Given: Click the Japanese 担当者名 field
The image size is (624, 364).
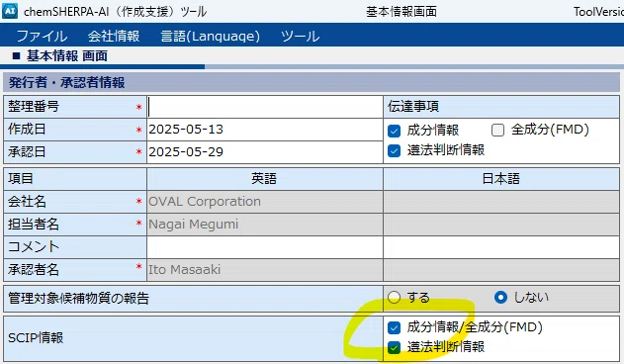Looking at the screenshot, I should pyautogui.click(x=501, y=225).
